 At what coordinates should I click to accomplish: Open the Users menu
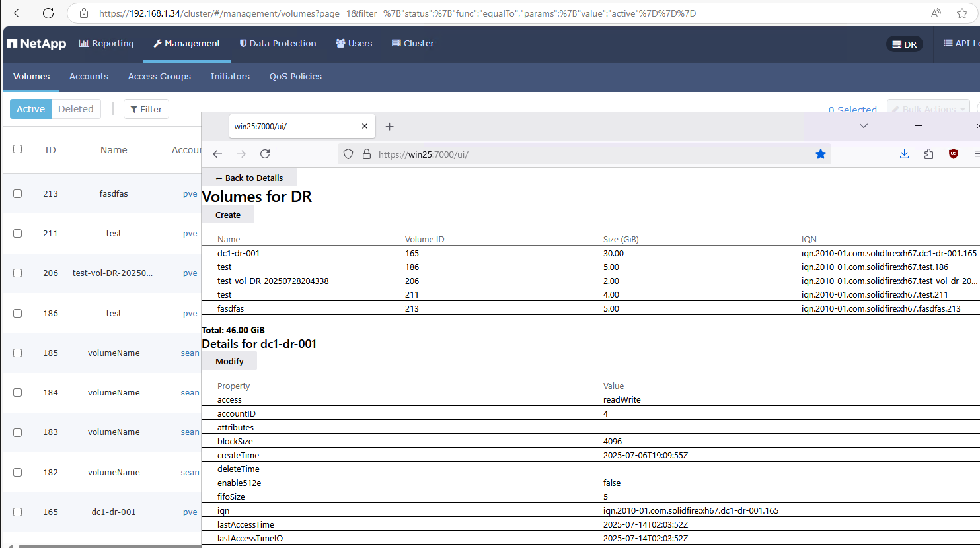coord(354,44)
